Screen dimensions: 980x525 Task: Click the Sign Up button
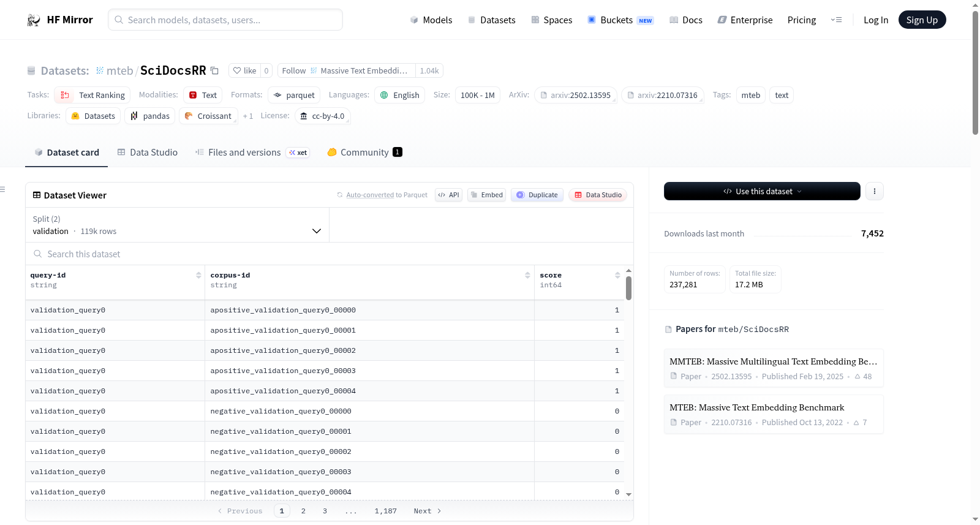point(922,20)
